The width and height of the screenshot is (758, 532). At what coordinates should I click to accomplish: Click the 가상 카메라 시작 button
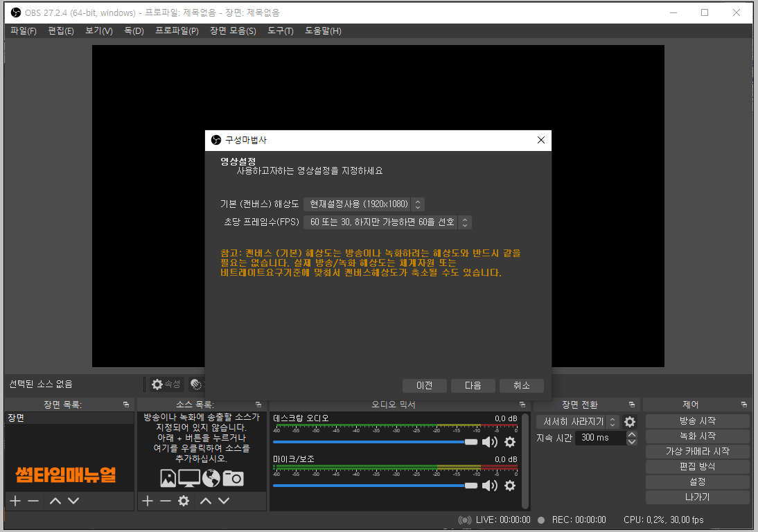click(x=697, y=452)
